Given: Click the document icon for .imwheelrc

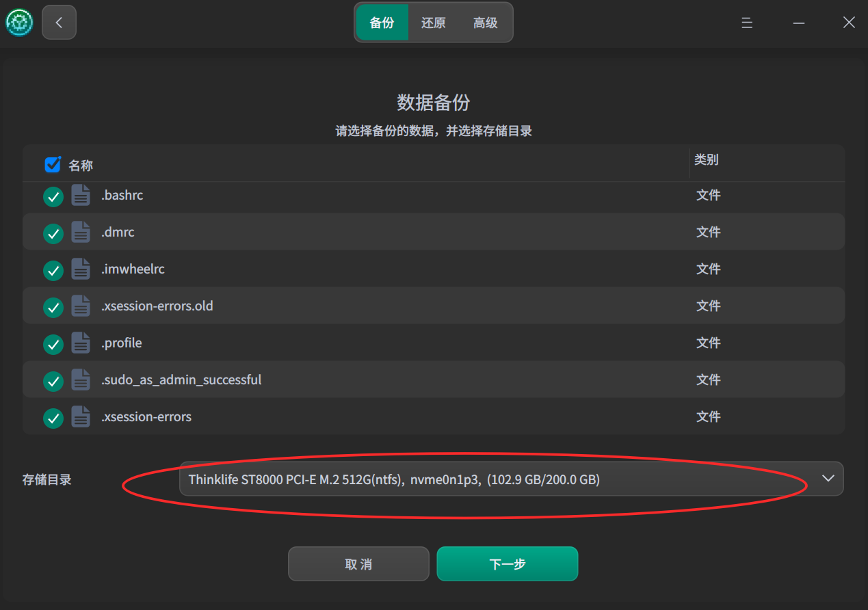Looking at the screenshot, I should [81, 269].
